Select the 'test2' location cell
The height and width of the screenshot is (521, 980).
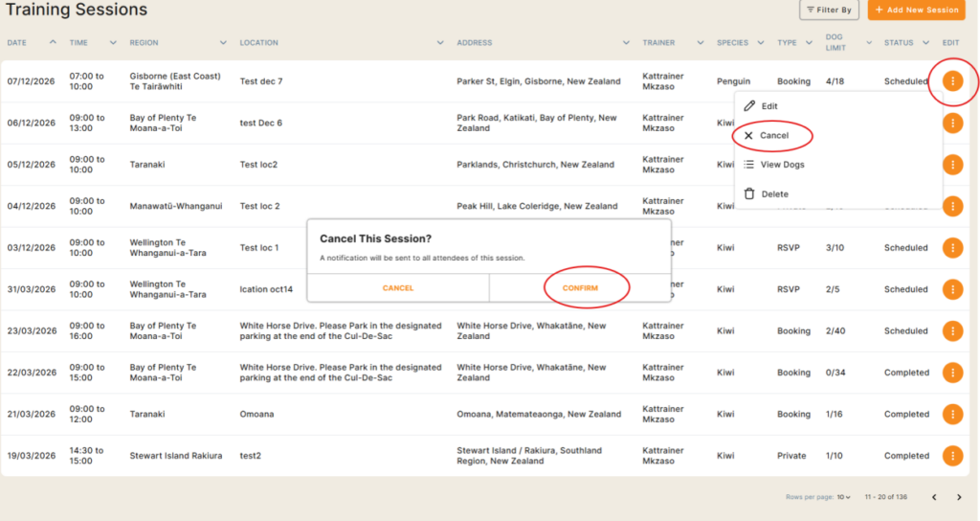pyautogui.click(x=250, y=455)
